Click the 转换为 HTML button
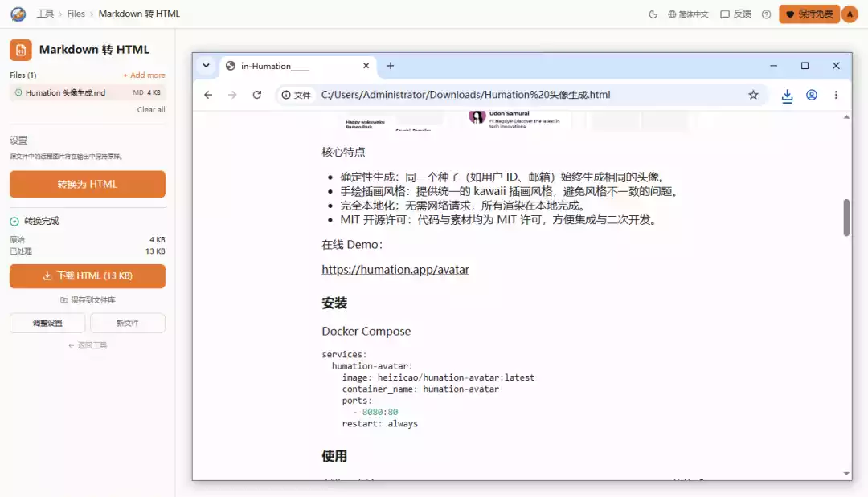The width and height of the screenshot is (868, 497). coord(88,184)
